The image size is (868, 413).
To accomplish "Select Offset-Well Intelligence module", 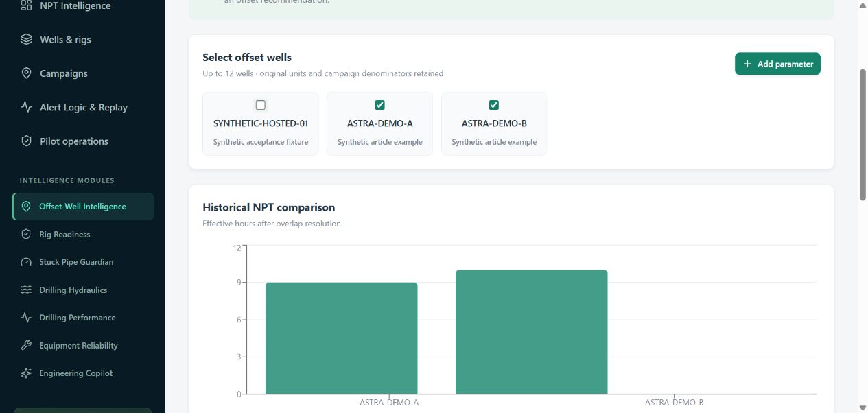I will coord(83,206).
